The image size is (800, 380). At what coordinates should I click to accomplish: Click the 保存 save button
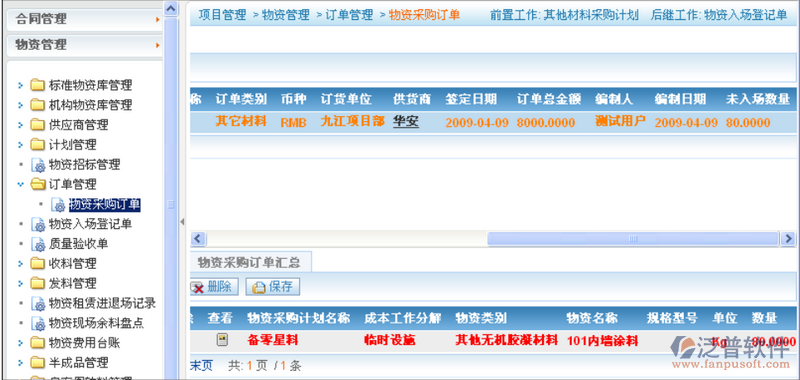pyautogui.click(x=273, y=287)
